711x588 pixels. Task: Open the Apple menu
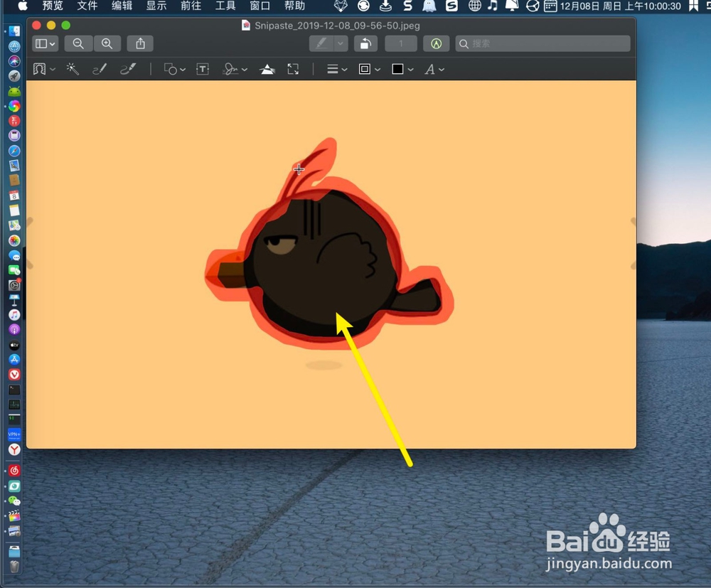22,6
